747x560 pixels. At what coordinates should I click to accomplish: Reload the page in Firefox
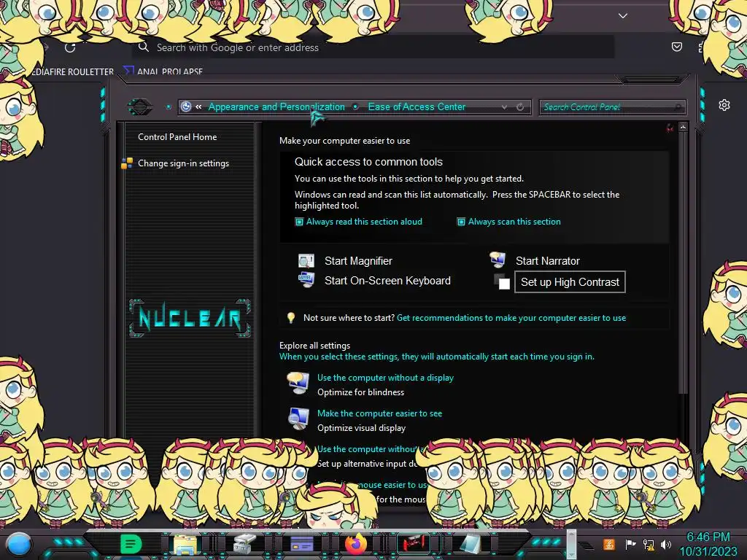pyautogui.click(x=70, y=47)
